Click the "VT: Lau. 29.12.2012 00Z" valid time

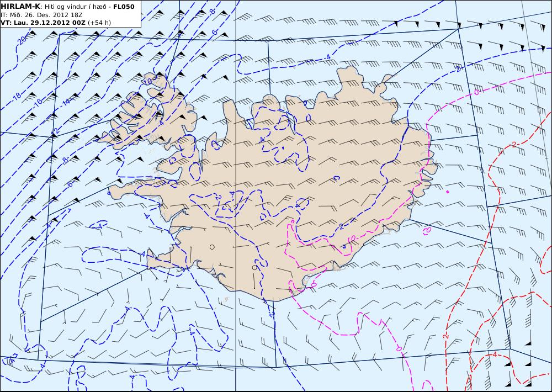(x=43, y=23)
